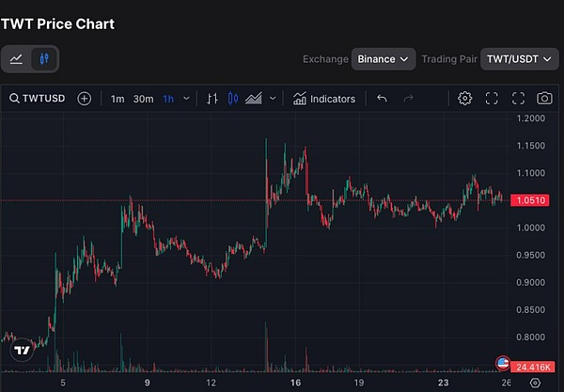The width and height of the screenshot is (564, 392).
Task: Click the TradingView logo on chart
Action: pyautogui.click(x=22, y=349)
